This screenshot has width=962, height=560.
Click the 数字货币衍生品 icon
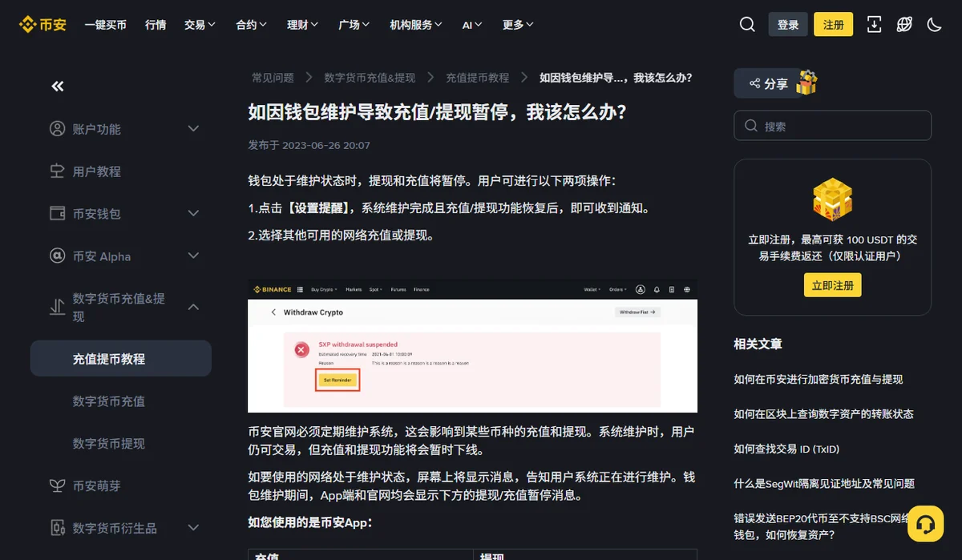click(x=57, y=528)
